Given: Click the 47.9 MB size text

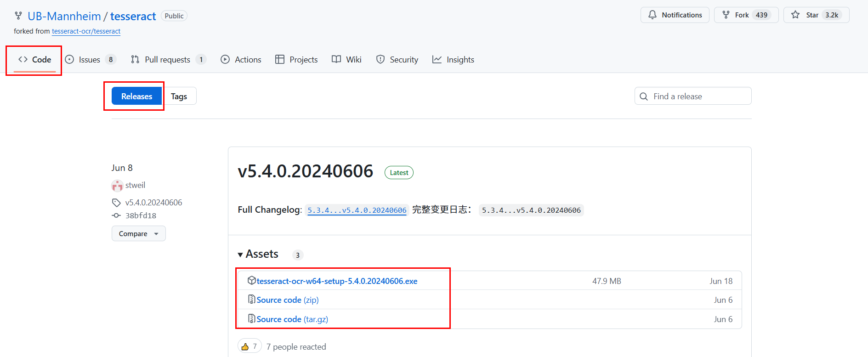Looking at the screenshot, I should [x=607, y=281].
